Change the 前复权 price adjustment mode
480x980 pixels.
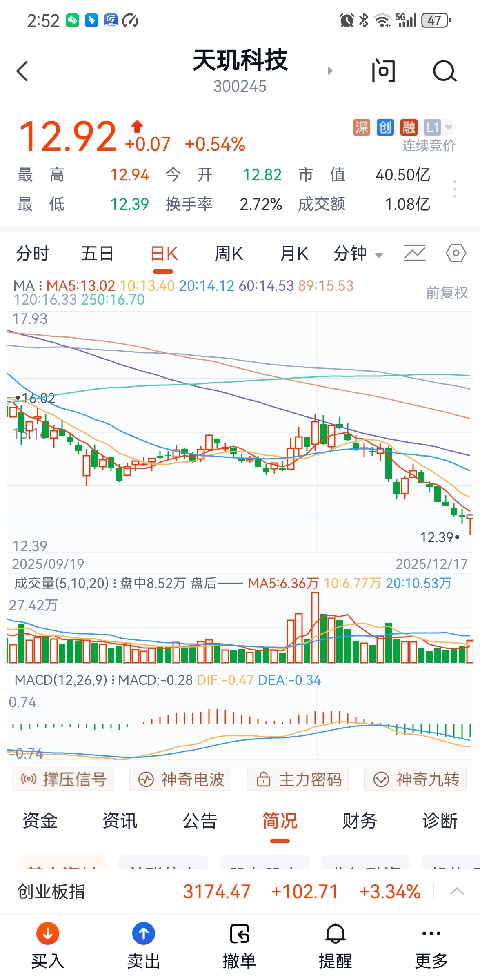pyautogui.click(x=447, y=293)
